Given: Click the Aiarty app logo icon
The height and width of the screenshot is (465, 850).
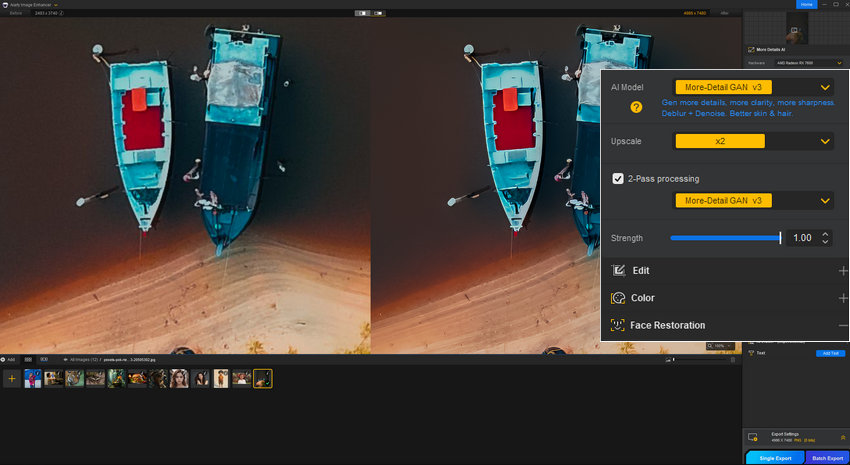Looking at the screenshot, I should pos(5,4).
